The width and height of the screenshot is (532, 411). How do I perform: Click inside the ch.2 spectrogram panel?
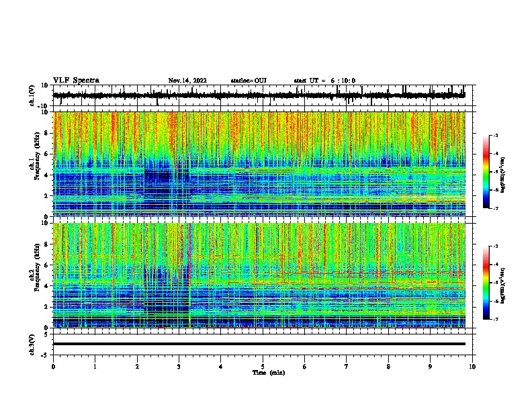pyautogui.click(x=259, y=275)
